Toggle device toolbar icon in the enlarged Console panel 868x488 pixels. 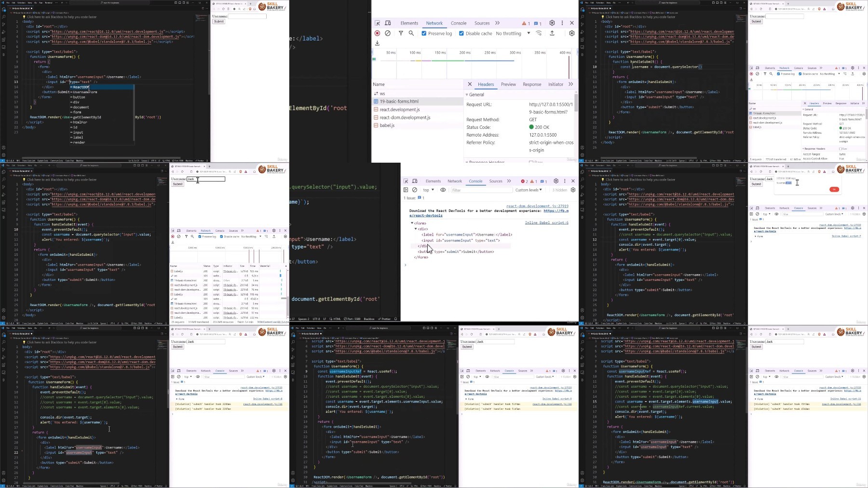(415, 181)
